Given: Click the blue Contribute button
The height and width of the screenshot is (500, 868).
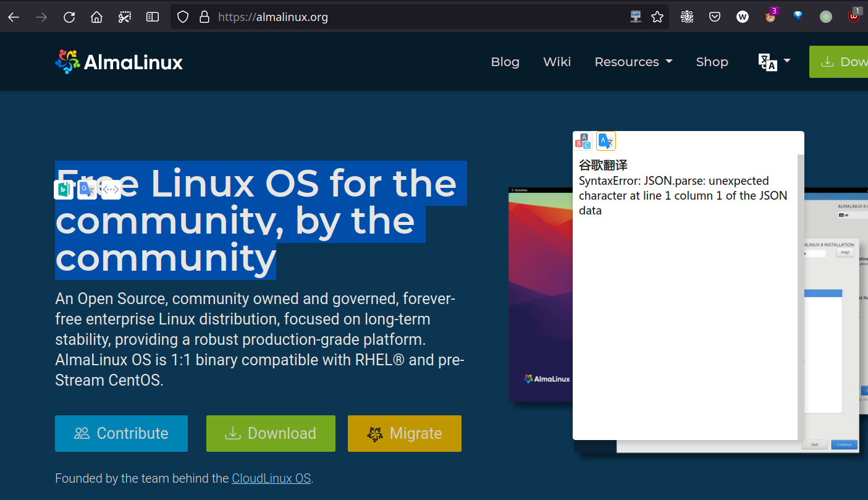Looking at the screenshot, I should coord(121,433).
